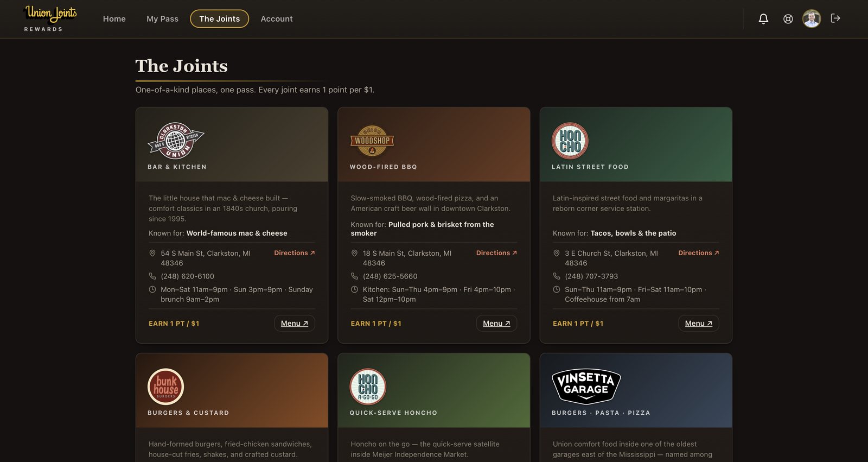Open the Latin Street Food Menu
Image resolution: width=868 pixels, height=462 pixels.
(699, 324)
